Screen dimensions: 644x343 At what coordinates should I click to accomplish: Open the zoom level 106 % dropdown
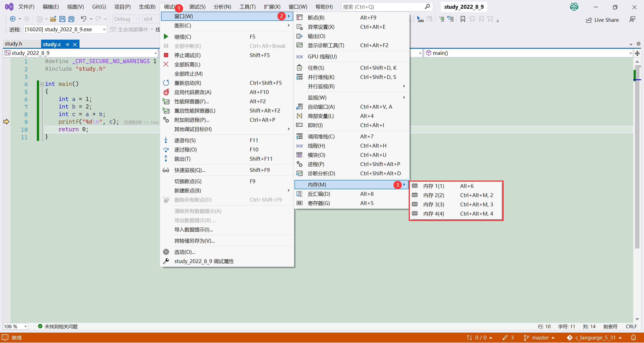pos(25,327)
